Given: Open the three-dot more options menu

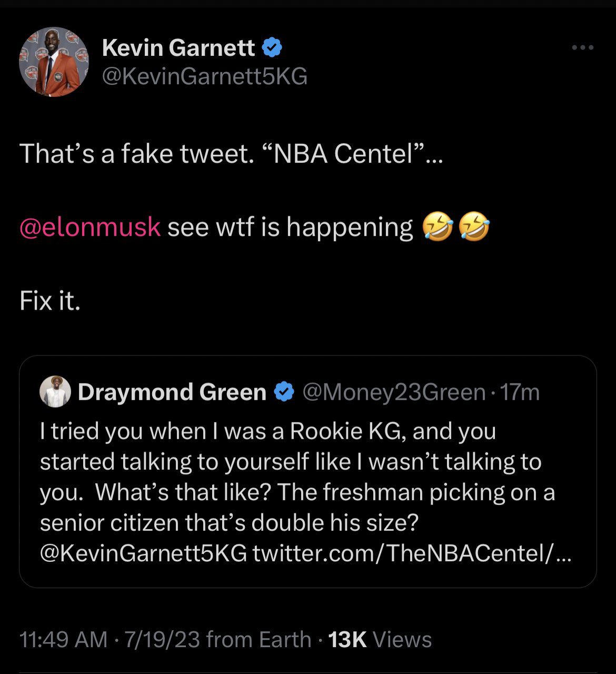Looking at the screenshot, I should (x=583, y=48).
